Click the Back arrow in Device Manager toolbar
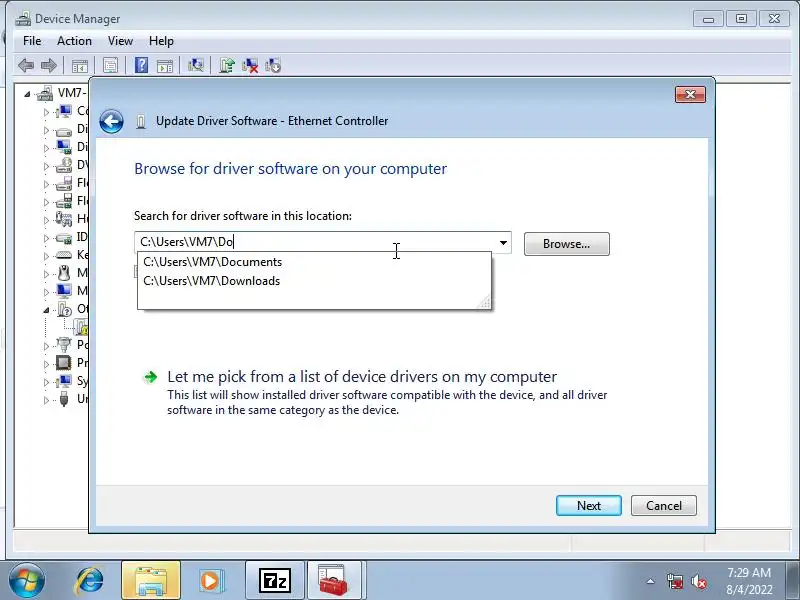 pyautogui.click(x=26, y=65)
